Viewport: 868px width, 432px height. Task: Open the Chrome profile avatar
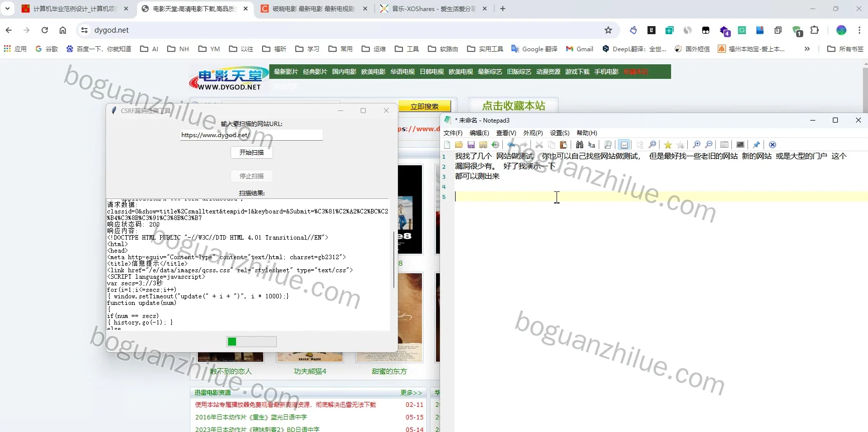pyautogui.click(x=841, y=30)
